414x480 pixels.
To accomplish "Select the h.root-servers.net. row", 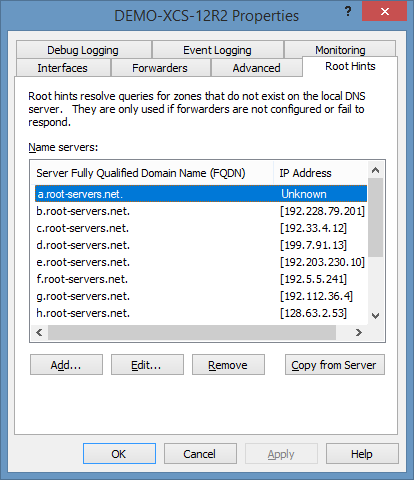I will (x=201, y=313).
